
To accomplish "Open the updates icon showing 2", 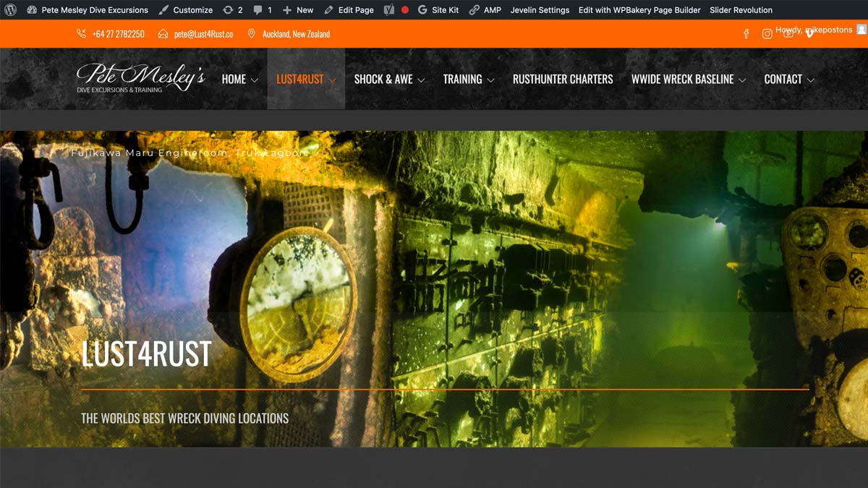I will click(x=233, y=10).
